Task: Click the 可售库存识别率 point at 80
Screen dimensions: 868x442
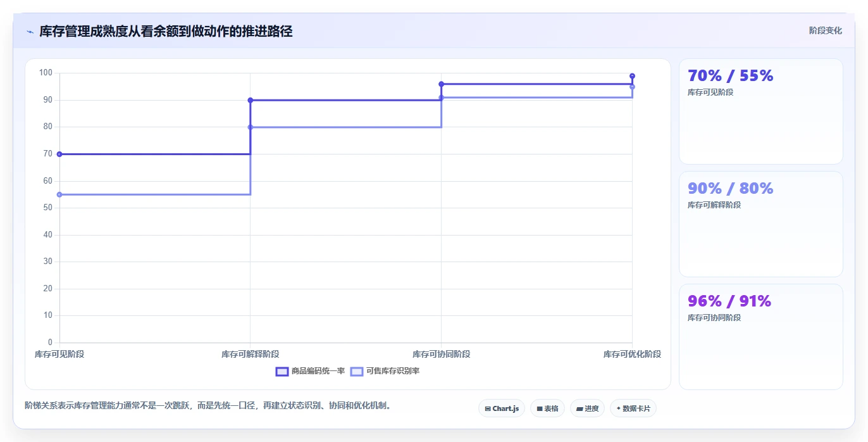Action: (251, 127)
